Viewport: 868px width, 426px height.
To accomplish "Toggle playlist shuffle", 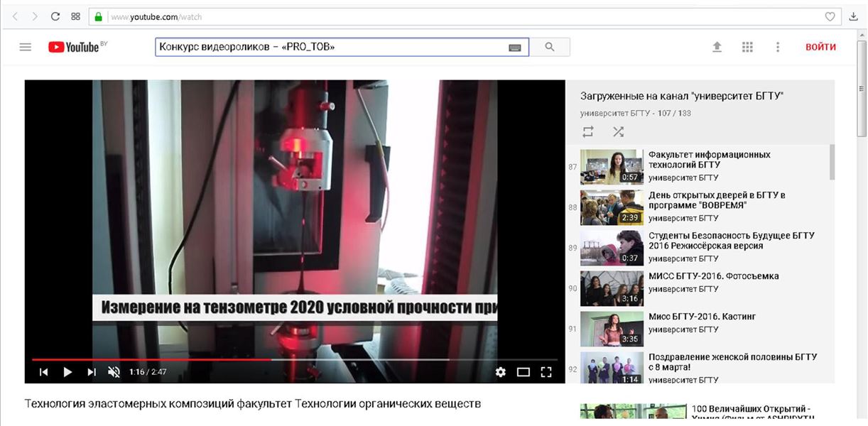I will tap(618, 131).
